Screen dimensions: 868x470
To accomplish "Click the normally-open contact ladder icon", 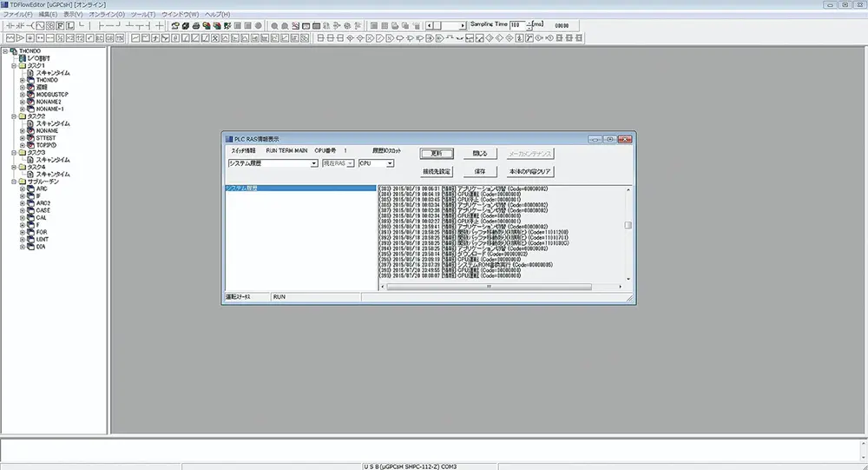I will point(10,26).
